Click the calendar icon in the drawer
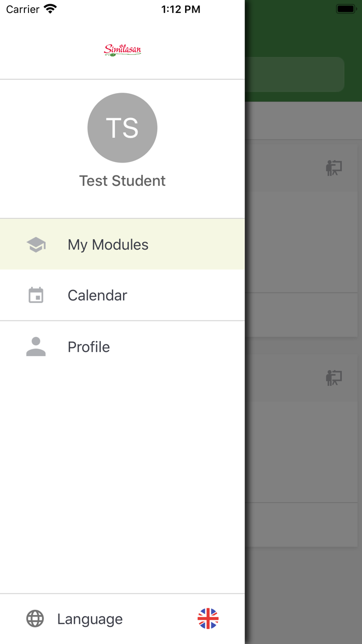 [x=36, y=295]
